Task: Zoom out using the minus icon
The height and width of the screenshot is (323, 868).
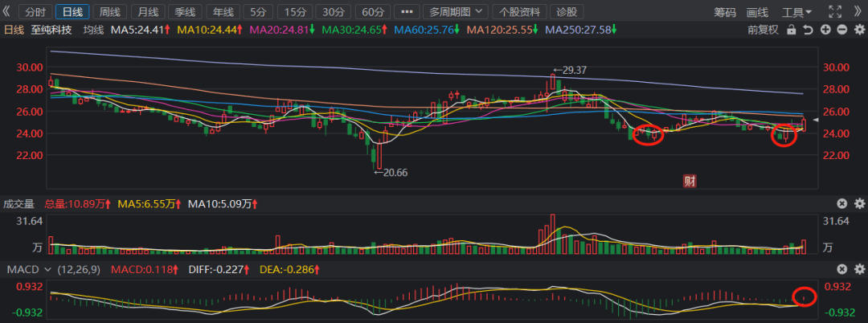Action: (x=841, y=30)
